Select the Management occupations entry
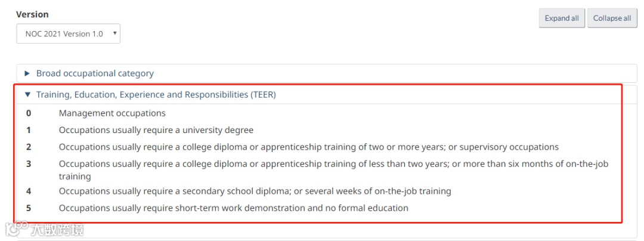This screenshot has height=241, width=644. click(112, 113)
